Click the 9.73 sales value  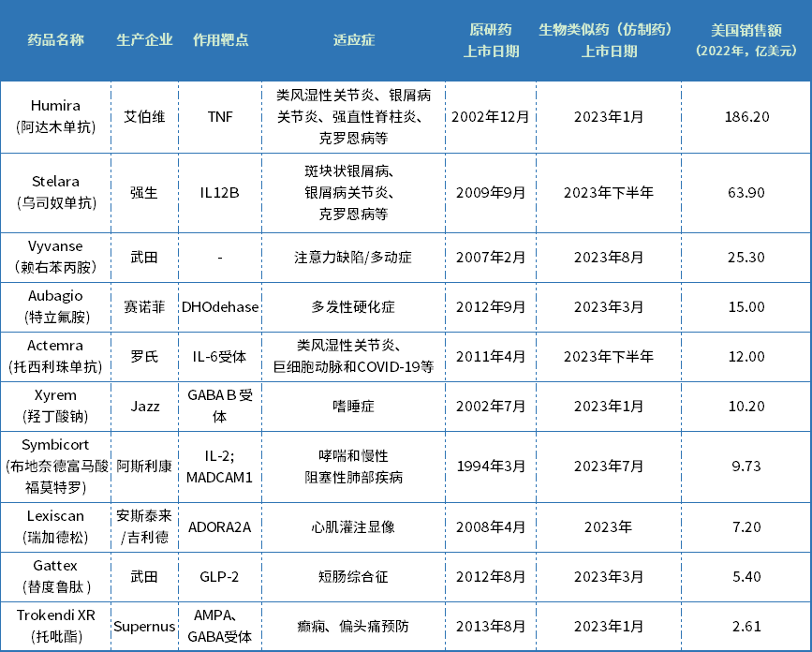(x=746, y=467)
